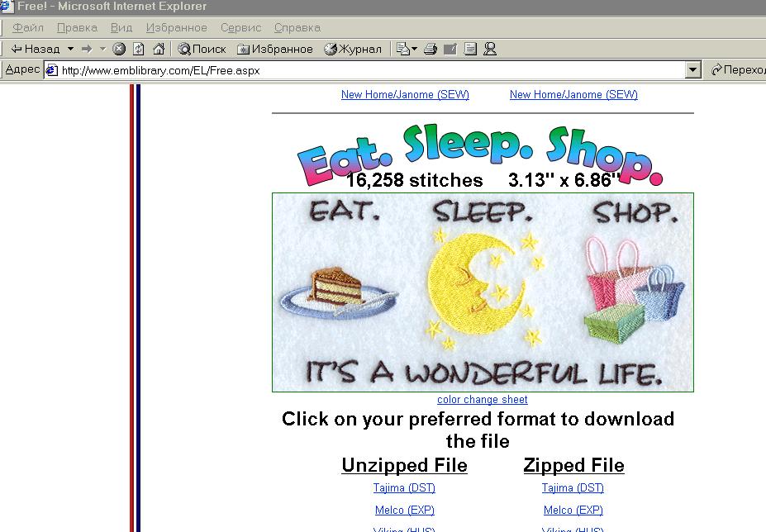Screen dimensions: 766x532
Task: Click the Edit page toolbar icon
Action: point(450,49)
